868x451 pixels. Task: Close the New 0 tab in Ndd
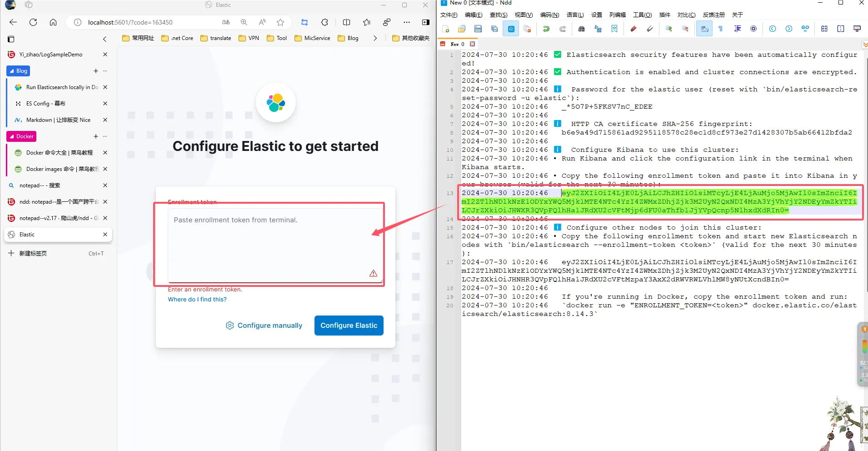tap(473, 44)
